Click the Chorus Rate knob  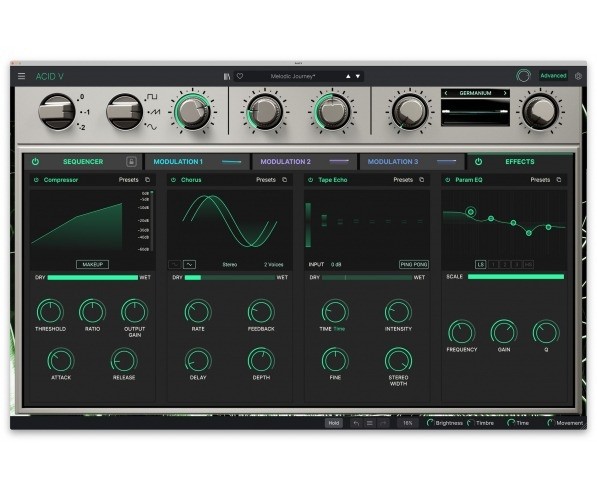click(198, 312)
